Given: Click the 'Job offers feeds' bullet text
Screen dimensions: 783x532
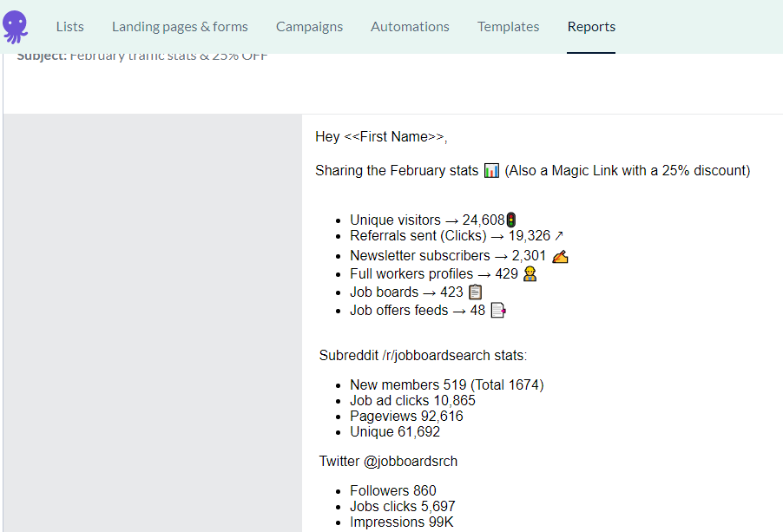Looking at the screenshot, I should coord(399,311).
